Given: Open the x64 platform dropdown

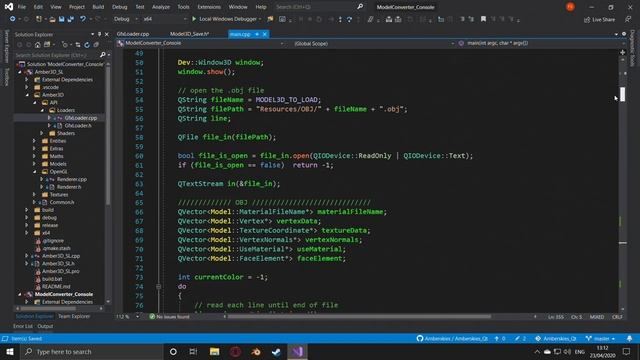Looking at the screenshot, I should (x=165, y=19).
